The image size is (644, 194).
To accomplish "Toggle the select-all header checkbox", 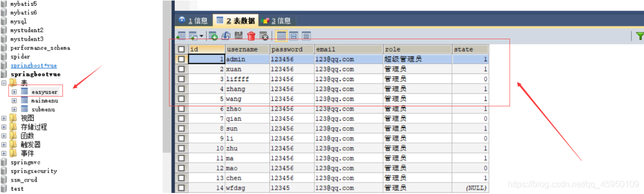I will (x=181, y=49).
